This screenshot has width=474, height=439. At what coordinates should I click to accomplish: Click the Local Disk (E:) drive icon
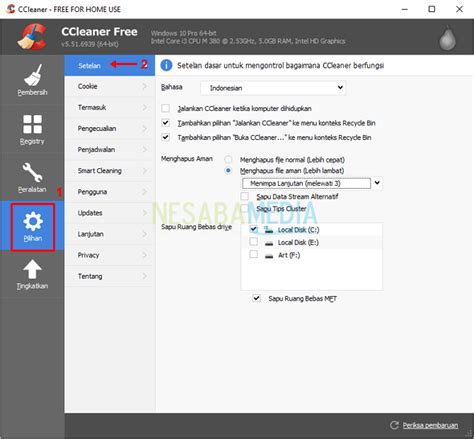[x=269, y=243]
